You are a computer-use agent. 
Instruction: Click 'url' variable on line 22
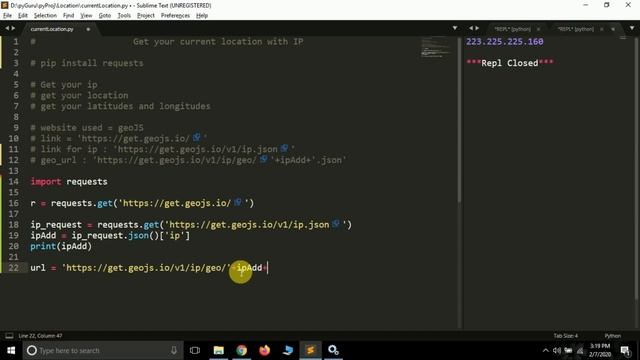38,268
